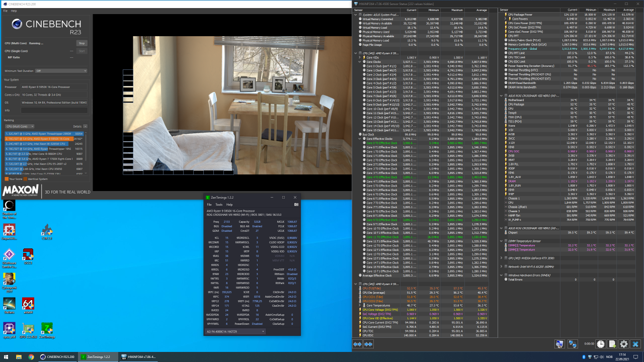The height and width of the screenshot is (362, 644).
Task: Expand the Network: Intel Wi-Fi 6 AX200 section
Action: tap(502, 266)
